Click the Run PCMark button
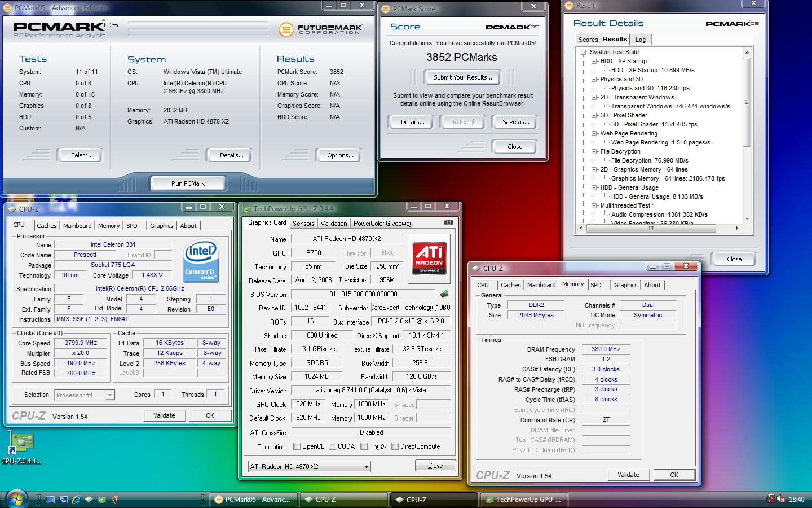 click(188, 183)
